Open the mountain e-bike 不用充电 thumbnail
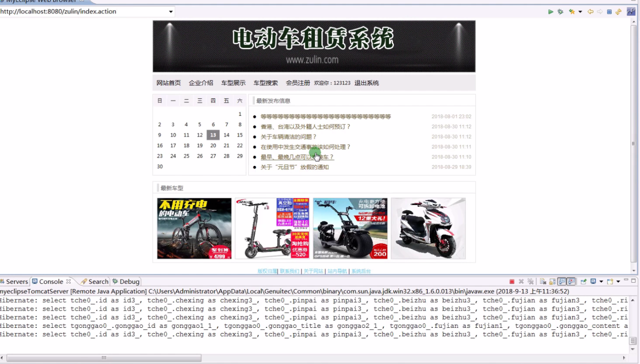The width and height of the screenshot is (640, 364). [194, 228]
